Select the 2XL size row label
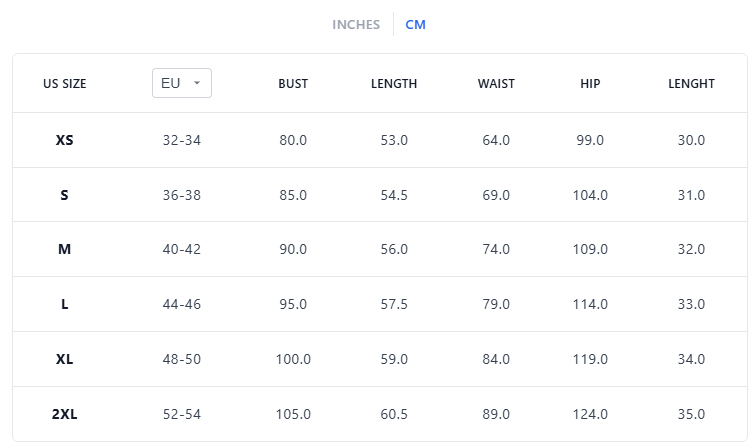Image resolution: width=752 pixels, height=447 pixels. point(65,414)
